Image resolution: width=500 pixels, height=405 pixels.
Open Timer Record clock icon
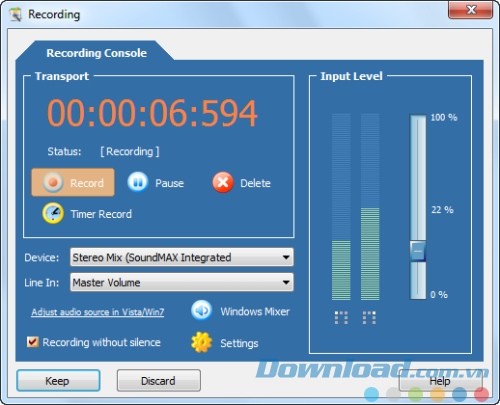[x=53, y=213]
